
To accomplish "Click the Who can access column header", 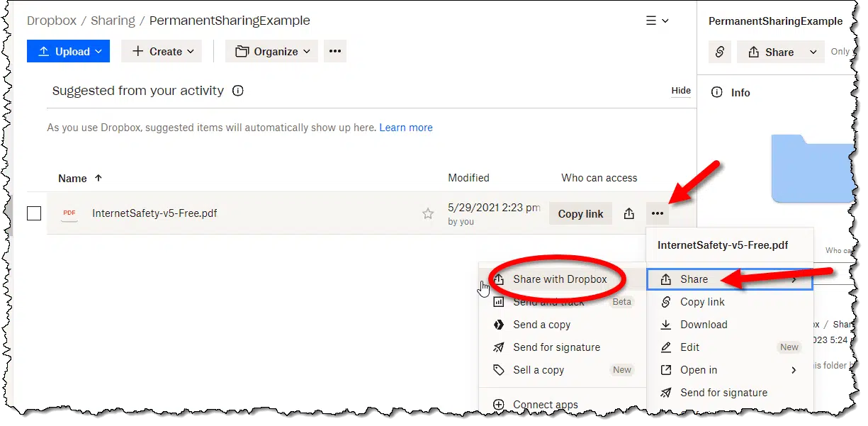I will pos(599,178).
